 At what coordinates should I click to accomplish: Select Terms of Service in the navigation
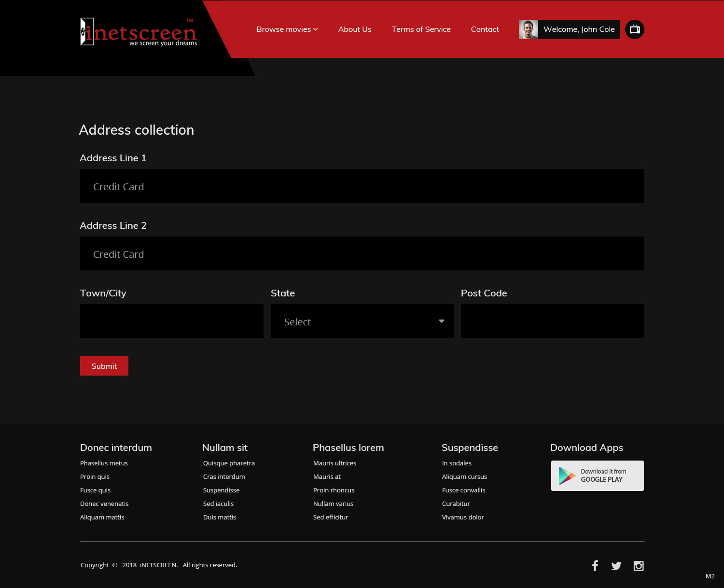pyautogui.click(x=421, y=29)
